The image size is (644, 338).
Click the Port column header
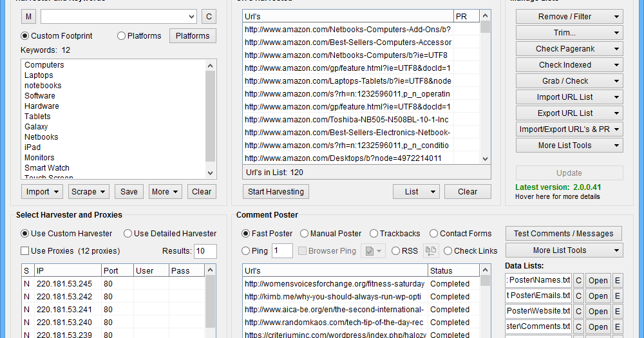click(117, 270)
